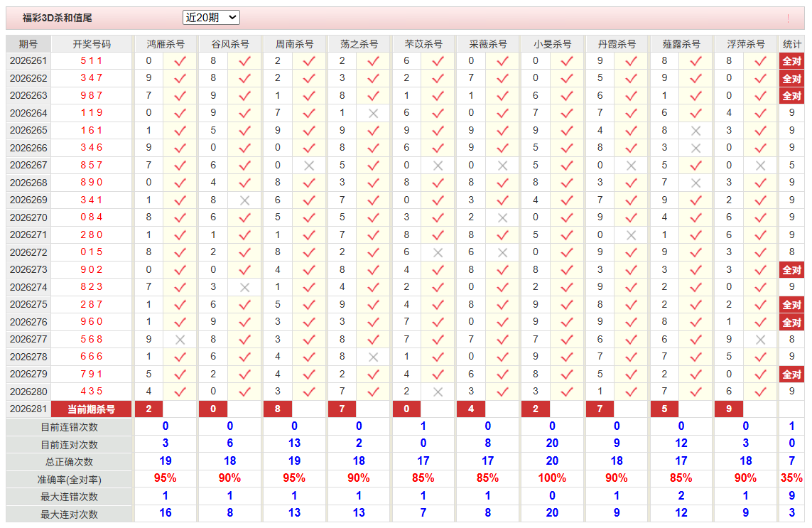Click the 准确率(全对率) row label
Image resolution: width=812 pixels, height=528 pixels.
70,480
